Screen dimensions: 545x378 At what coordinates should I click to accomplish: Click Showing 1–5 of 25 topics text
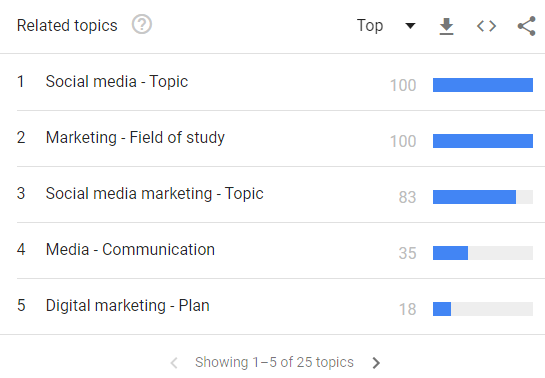pos(274,362)
